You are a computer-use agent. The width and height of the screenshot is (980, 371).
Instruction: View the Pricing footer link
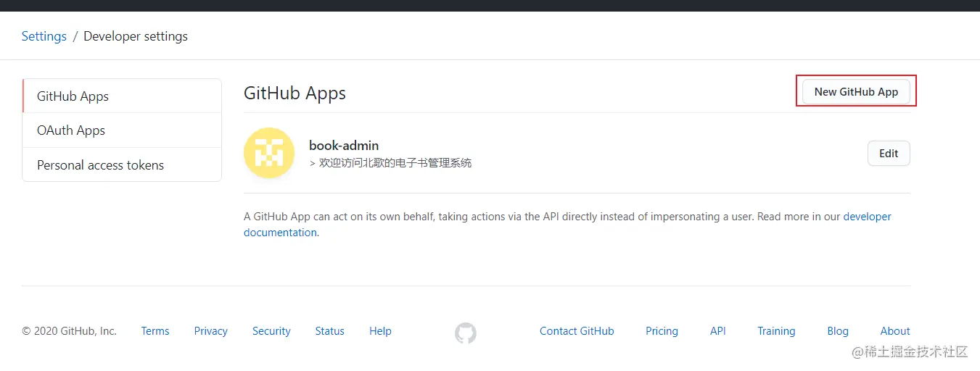coord(662,331)
